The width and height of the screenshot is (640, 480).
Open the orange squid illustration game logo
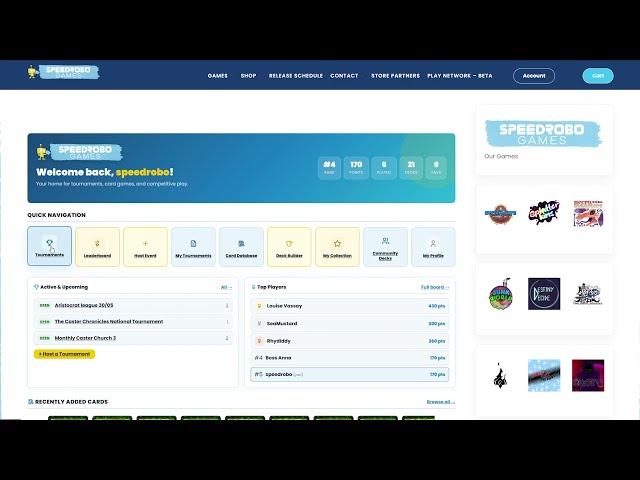coord(588,213)
